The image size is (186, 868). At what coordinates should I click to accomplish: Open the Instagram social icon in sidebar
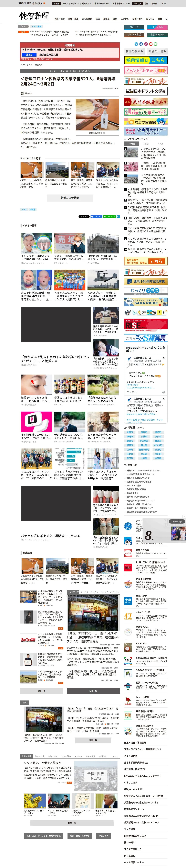coord(146,44)
